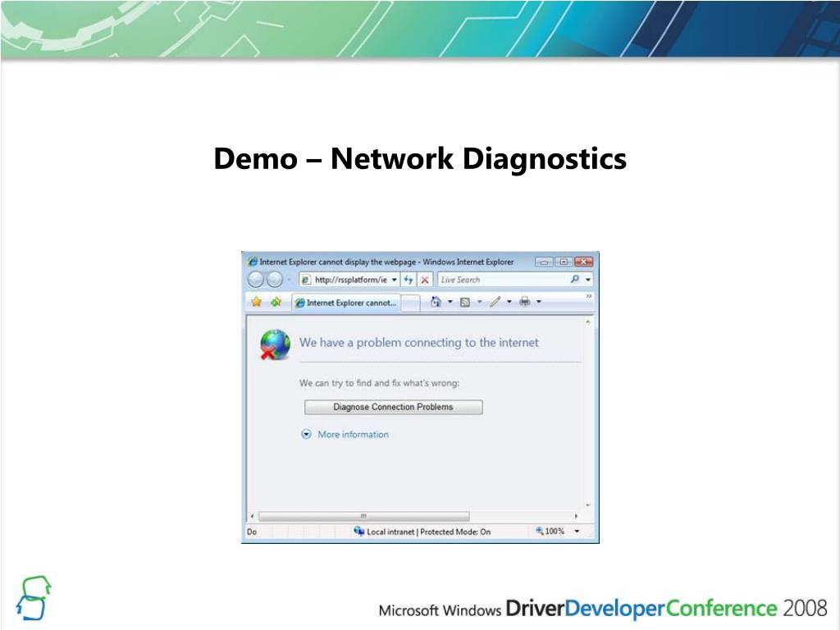
Task: Maximize the Internet Explorer window
Action: tap(564, 262)
